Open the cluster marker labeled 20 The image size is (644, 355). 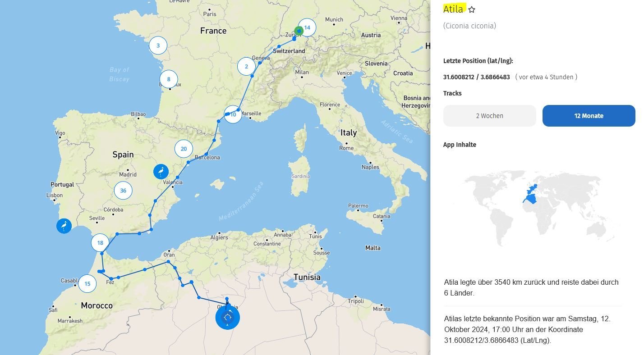(x=184, y=149)
